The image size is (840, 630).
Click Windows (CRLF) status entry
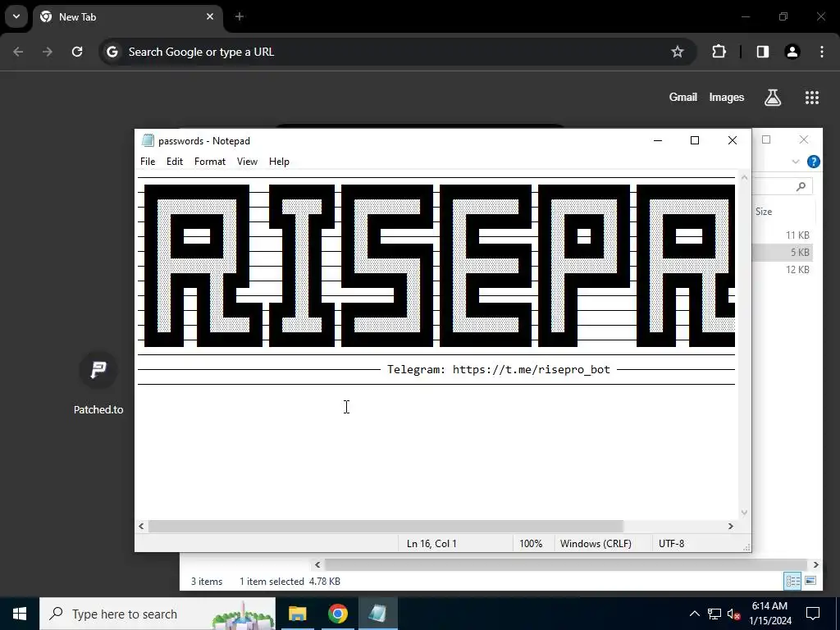tap(596, 543)
